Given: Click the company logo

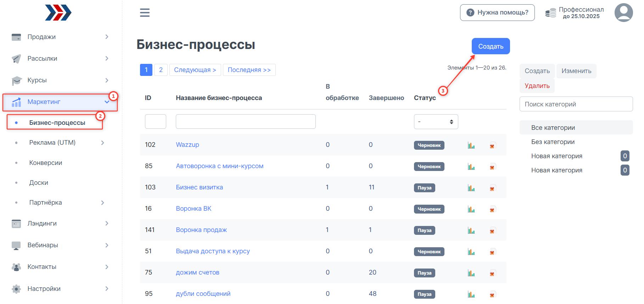Looking at the screenshot, I should tap(58, 13).
